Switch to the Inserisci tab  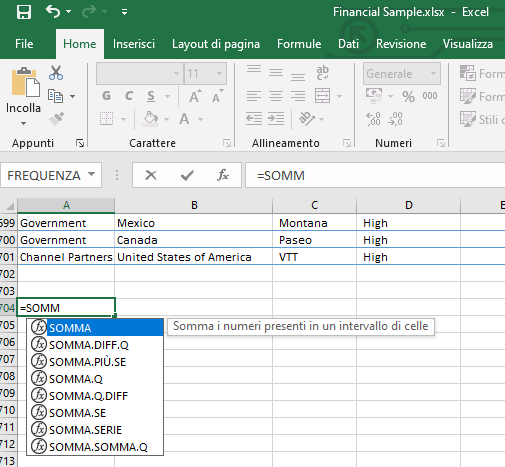point(134,44)
